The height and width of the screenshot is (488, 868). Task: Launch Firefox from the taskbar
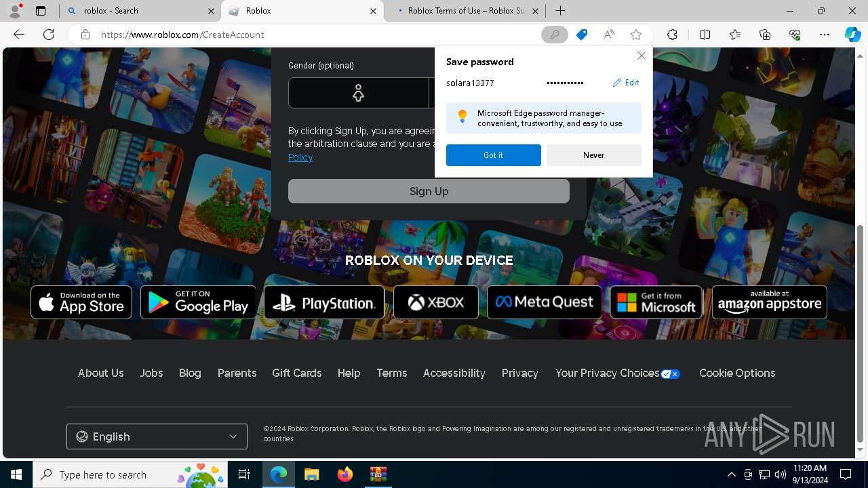click(344, 474)
